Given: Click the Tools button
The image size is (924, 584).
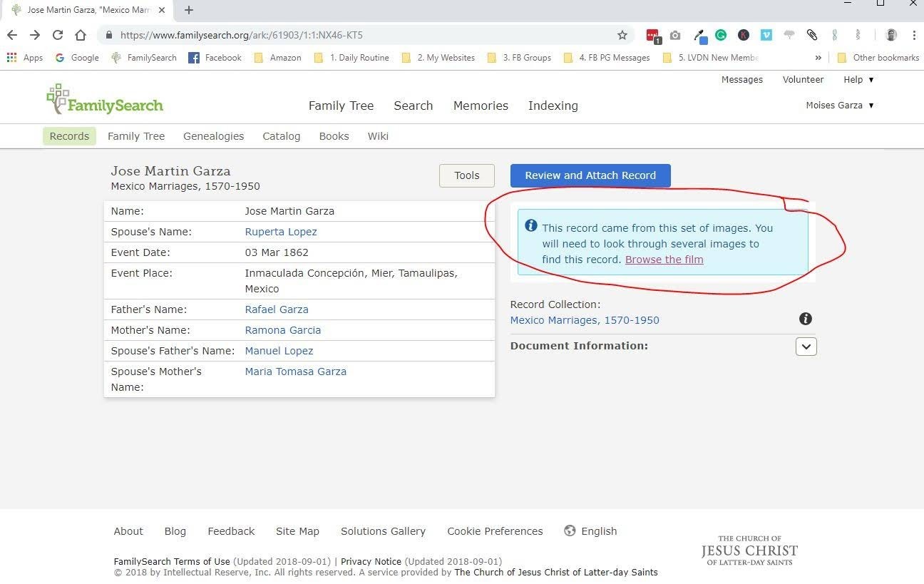Looking at the screenshot, I should (x=467, y=175).
